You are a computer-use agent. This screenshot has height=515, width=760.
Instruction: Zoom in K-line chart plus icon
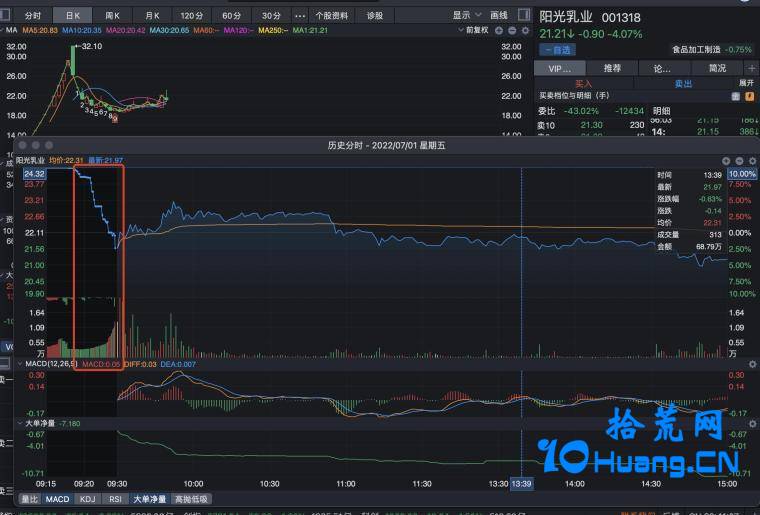point(499,31)
